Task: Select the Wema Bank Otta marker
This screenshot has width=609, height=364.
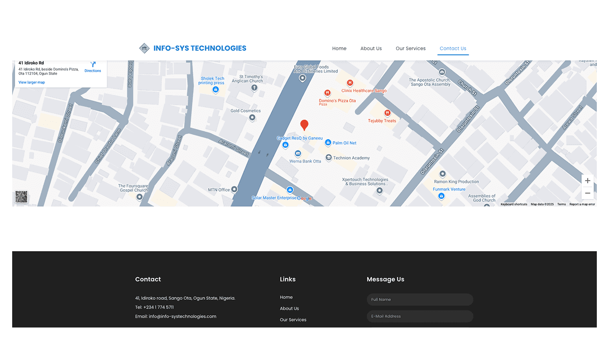Action: pos(298,154)
